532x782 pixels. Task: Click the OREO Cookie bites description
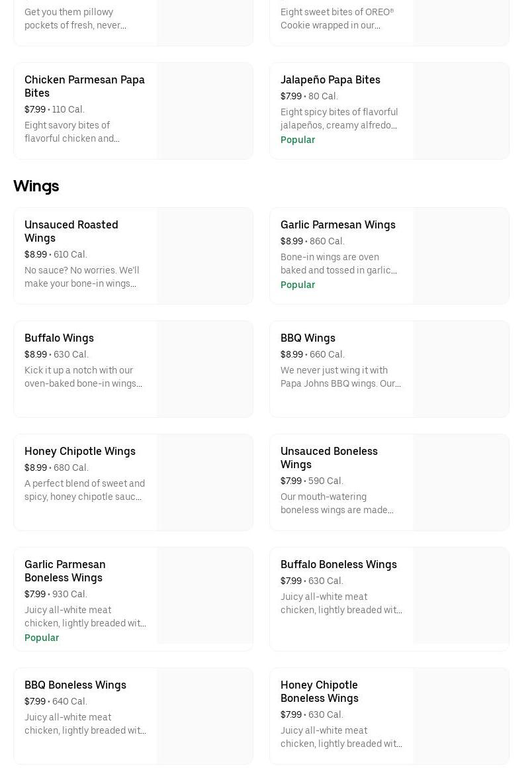tap(337, 19)
